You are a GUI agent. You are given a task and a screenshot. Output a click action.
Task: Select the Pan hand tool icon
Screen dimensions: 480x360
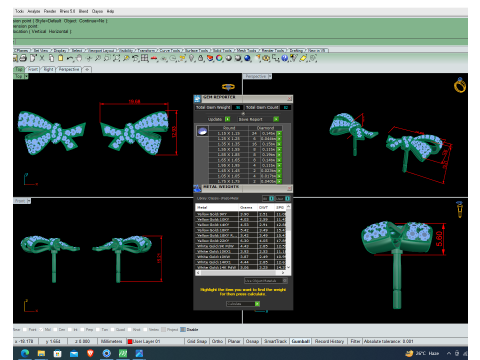(79, 58)
